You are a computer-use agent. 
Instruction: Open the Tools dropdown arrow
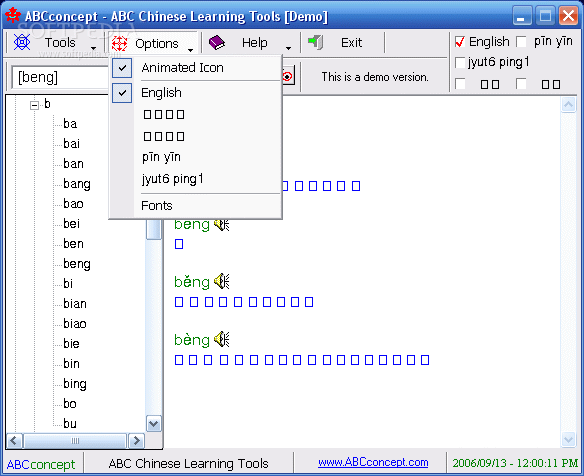[x=93, y=48]
